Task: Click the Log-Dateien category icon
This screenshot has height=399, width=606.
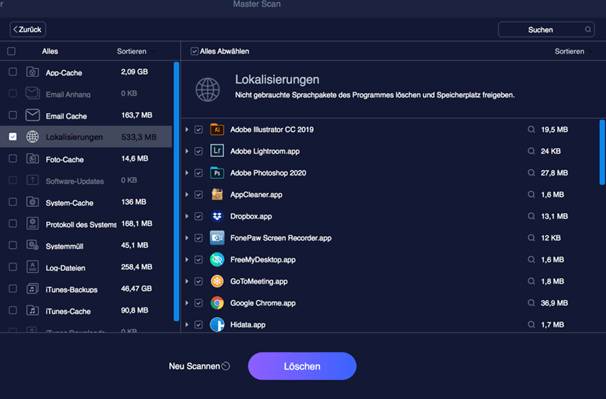Action: tap(32, 267)
